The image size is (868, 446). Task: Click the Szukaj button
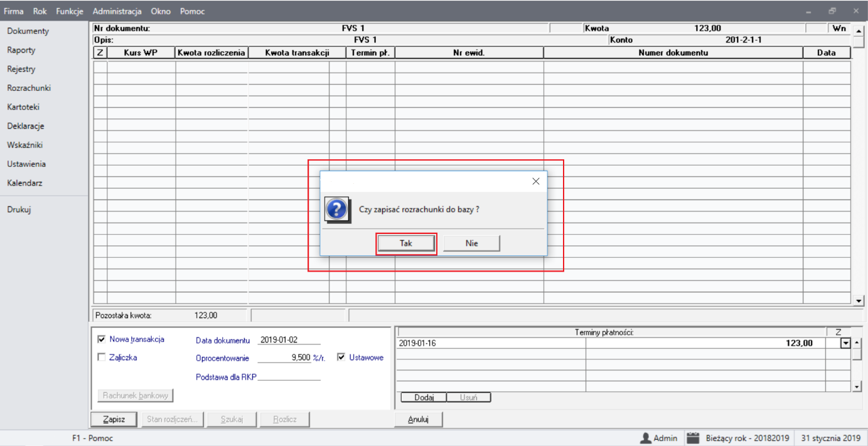coord(232,420)
